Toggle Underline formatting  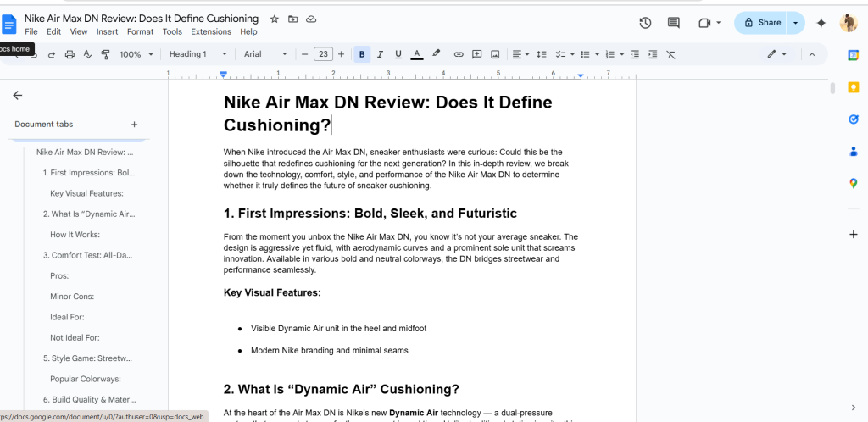398,54
